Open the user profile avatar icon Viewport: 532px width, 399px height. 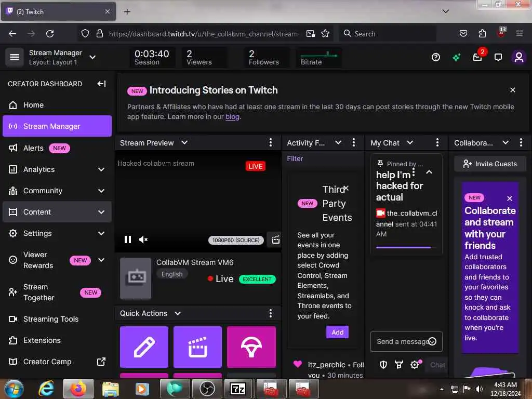click(519, 57)
